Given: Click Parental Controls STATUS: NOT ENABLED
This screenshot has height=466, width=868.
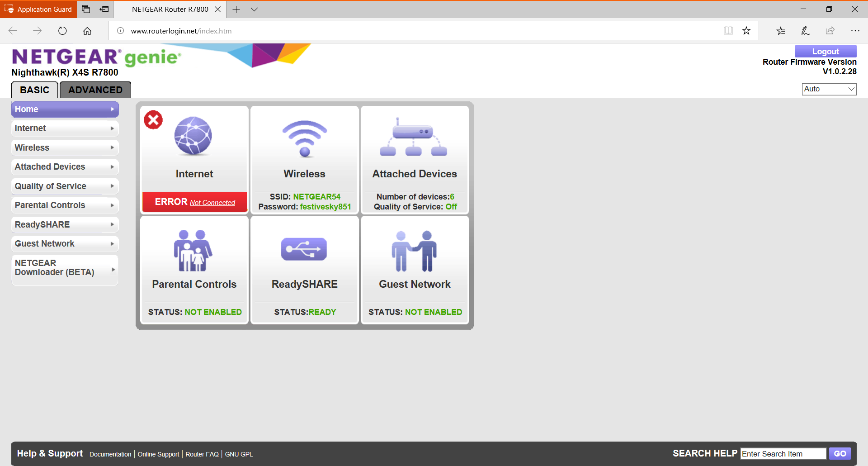Looking at the screenshot, I should (195, 312).
